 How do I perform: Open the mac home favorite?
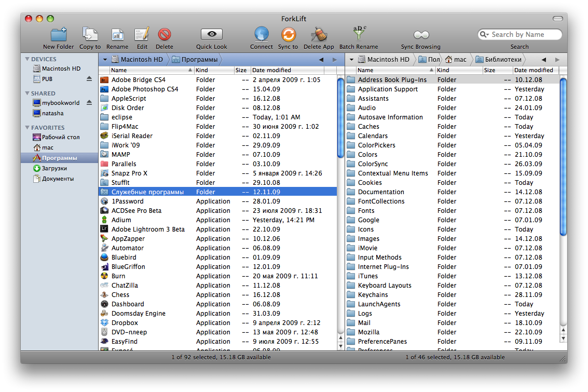point(44,148)
